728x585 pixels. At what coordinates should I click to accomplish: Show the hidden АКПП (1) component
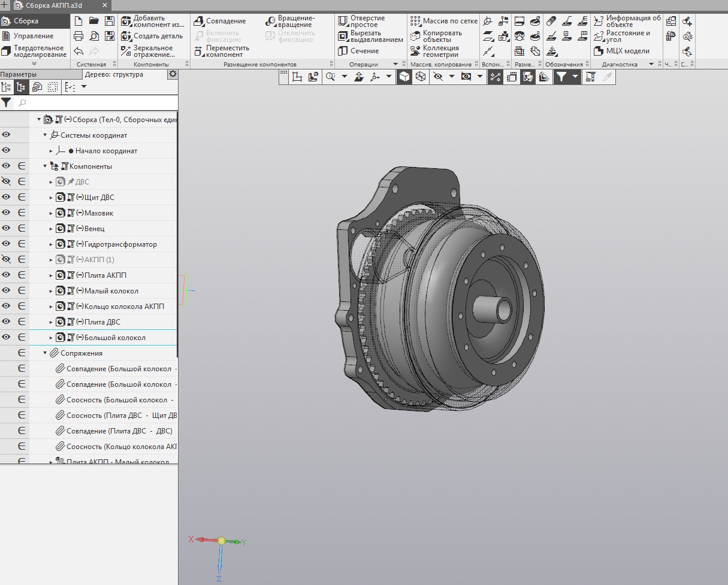[7, 259]
